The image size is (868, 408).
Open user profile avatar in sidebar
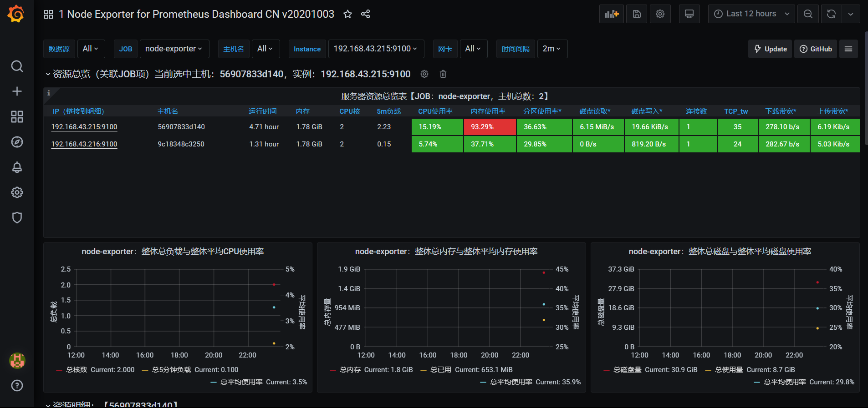point(17,361)
